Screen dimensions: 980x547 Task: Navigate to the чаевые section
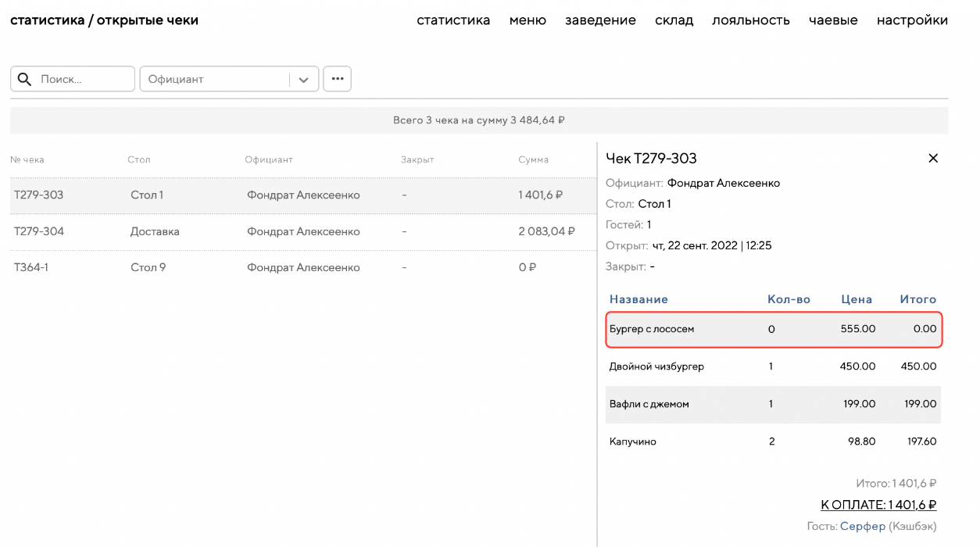[x=833, y=20]
